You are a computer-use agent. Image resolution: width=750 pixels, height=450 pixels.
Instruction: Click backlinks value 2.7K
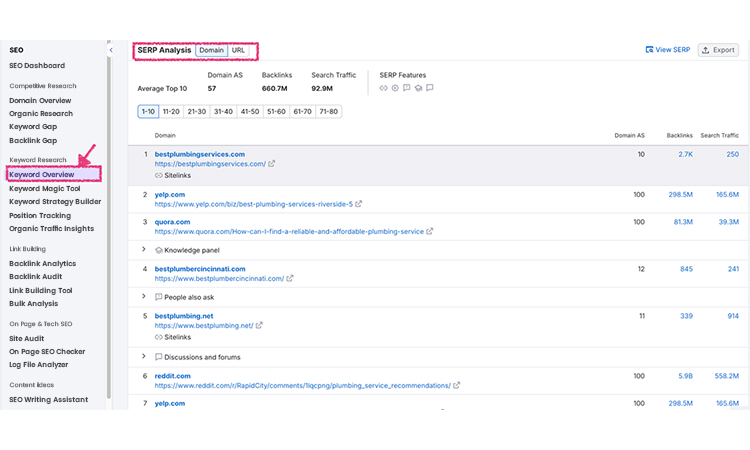point(685,154)
